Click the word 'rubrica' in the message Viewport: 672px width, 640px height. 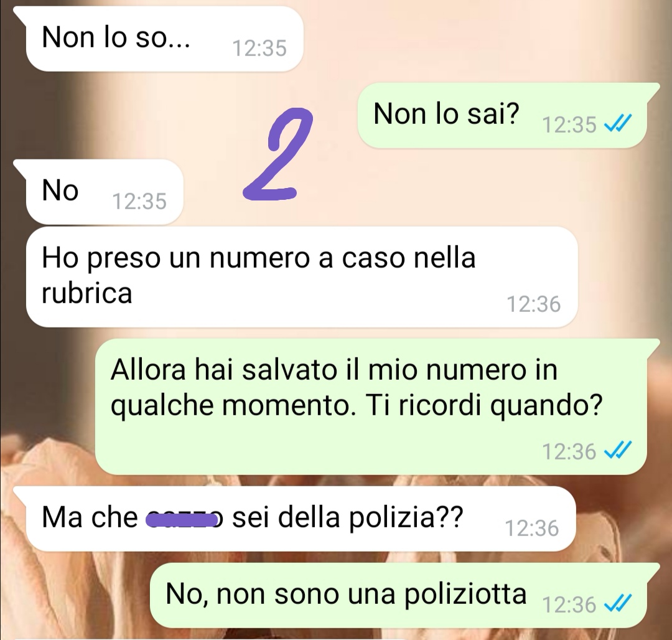[87, 293]
